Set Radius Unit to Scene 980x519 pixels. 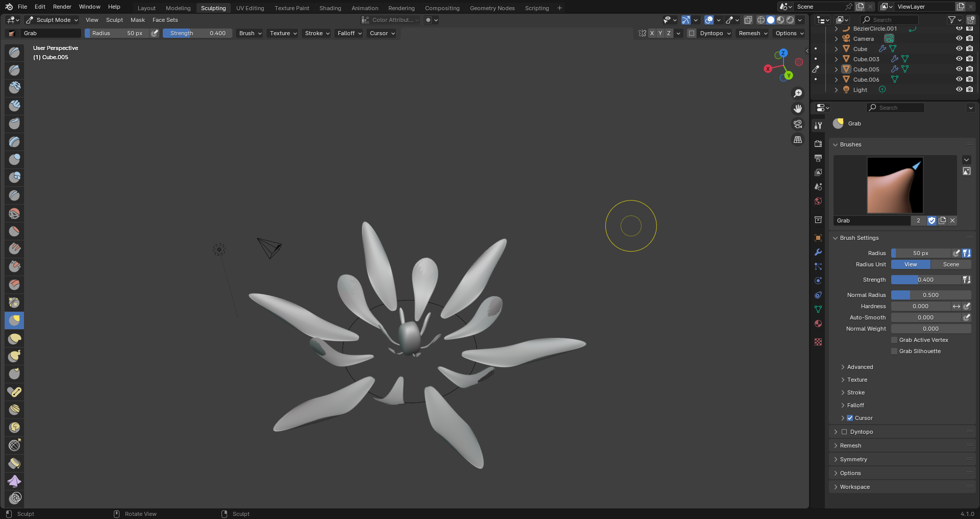tap(951, 264)
